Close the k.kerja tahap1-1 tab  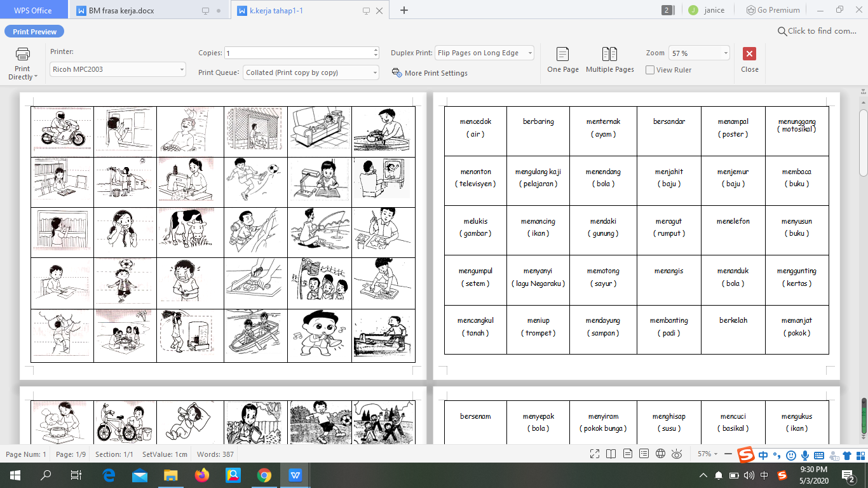(379, 11)
